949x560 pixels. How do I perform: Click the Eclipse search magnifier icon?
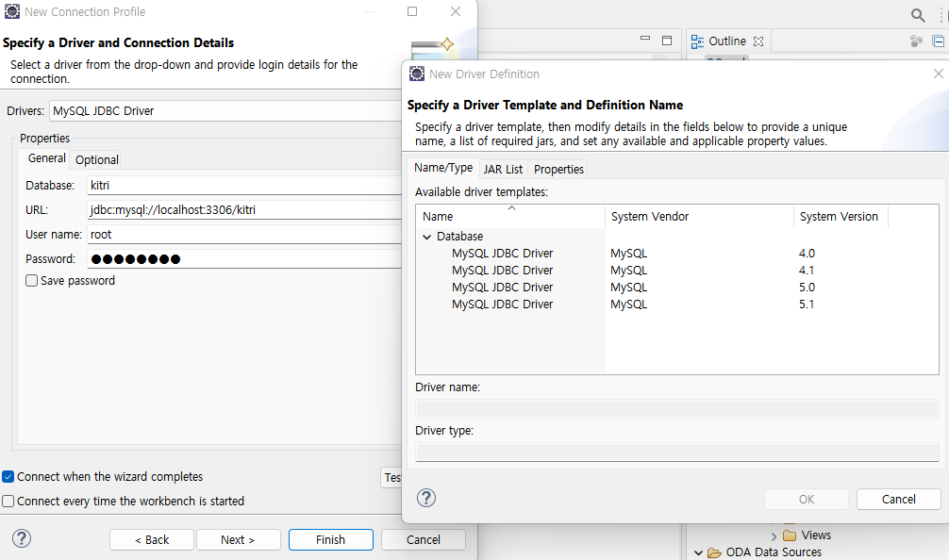(x=918, y=15)
